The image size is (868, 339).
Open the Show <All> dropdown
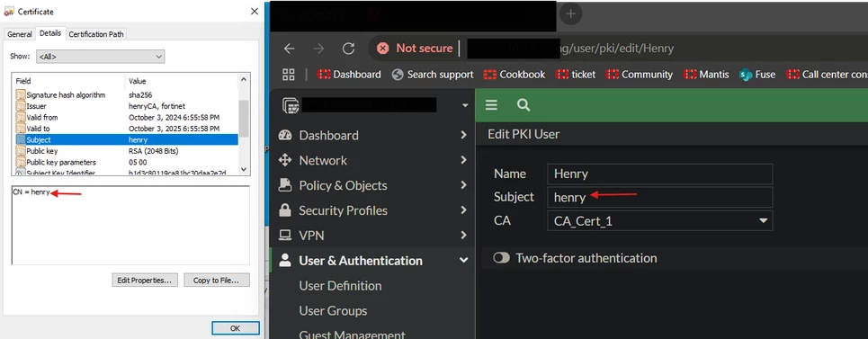[x=100, y=57]
